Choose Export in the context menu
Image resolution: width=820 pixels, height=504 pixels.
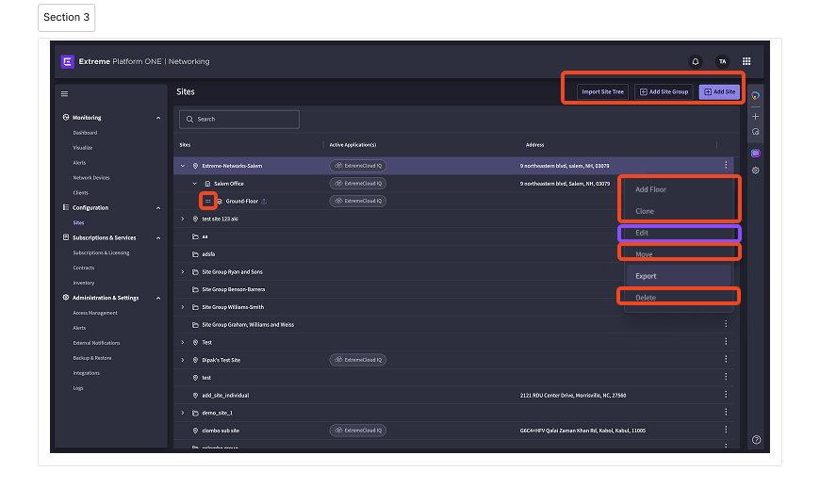pos(679,276)
